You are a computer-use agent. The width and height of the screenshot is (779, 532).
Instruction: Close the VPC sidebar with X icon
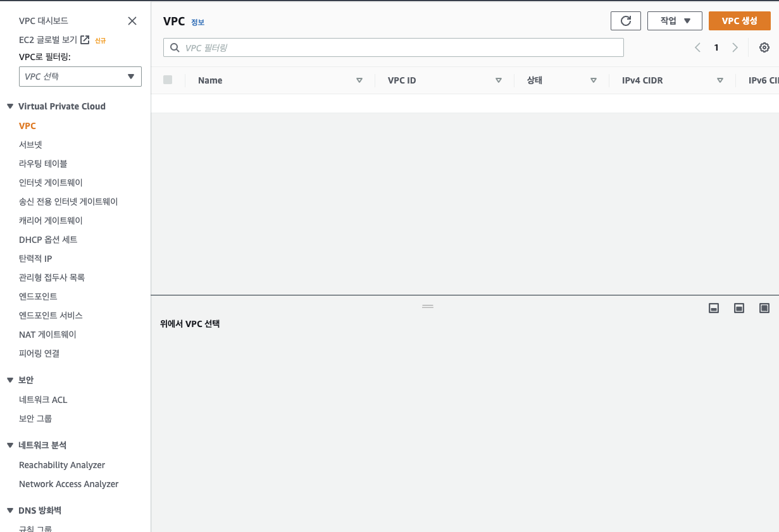132,21
